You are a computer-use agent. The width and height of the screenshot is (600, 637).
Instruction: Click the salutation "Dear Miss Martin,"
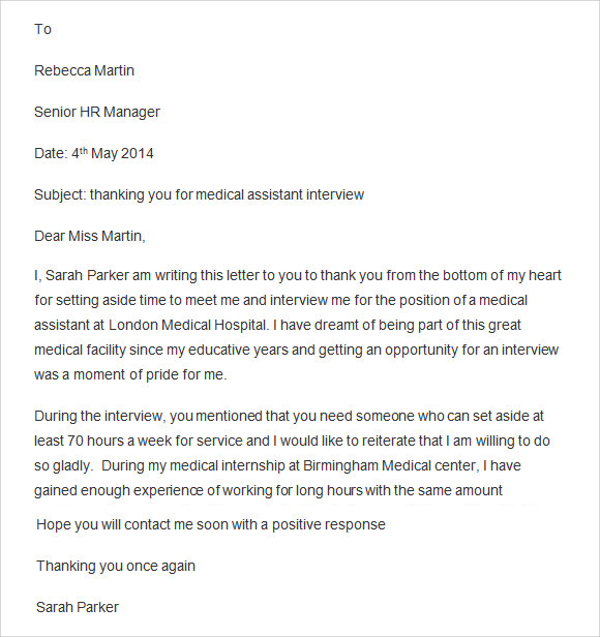(90, 236)
